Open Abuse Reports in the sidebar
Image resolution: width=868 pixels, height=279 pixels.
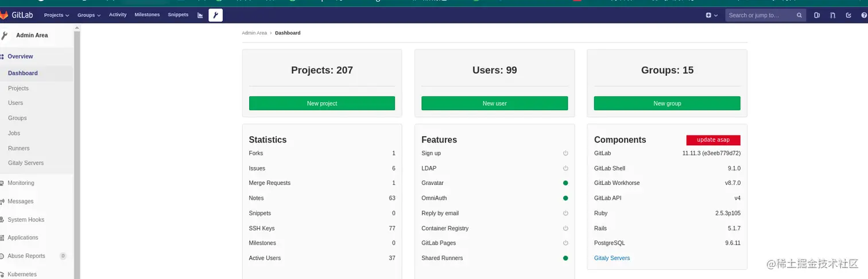(x=26, y=256)
